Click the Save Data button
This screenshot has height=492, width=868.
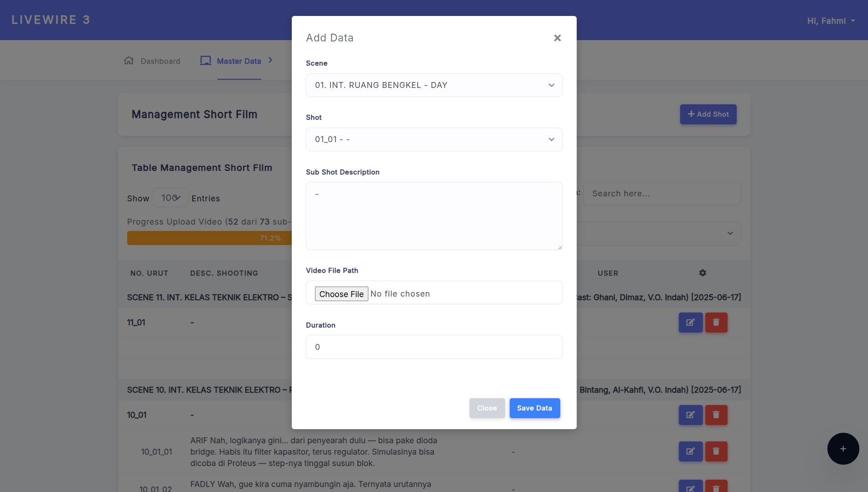click(534, 408)
